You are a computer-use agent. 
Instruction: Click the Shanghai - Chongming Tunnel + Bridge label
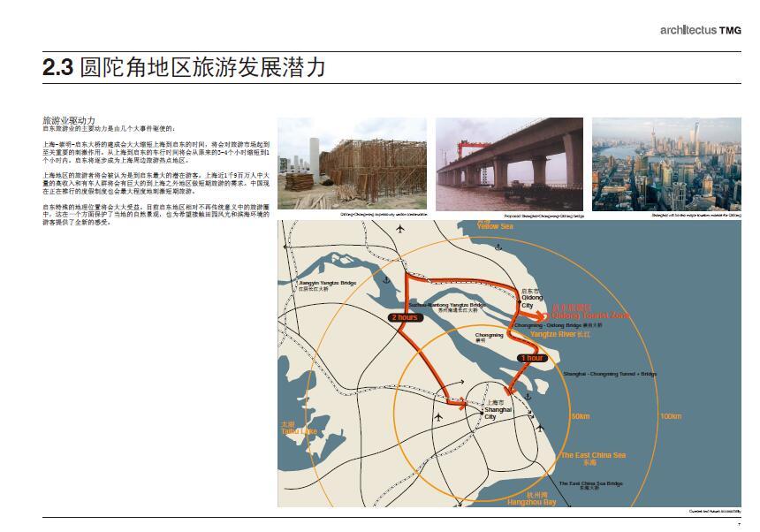point(610,374)
